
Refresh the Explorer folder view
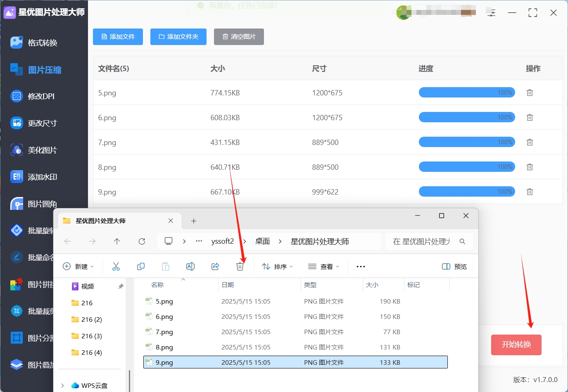click(142, 241)
